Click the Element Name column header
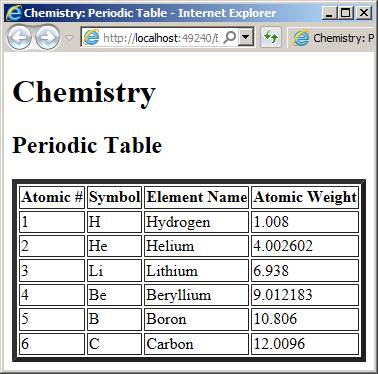This screenshot has width=378, height=374. click(196, 197)
